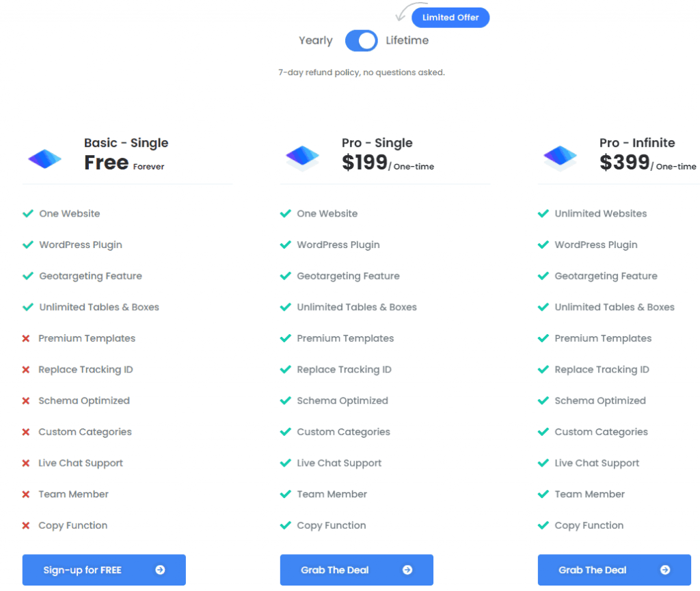
Task: Click Team Member in Pro - Single plan
Action: pyautogui.click(x=332, y=494)
